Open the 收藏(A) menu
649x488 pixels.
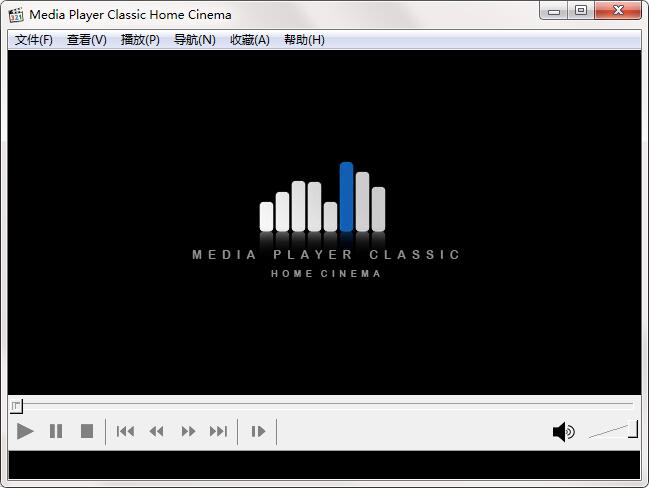[x=249, y=40]
